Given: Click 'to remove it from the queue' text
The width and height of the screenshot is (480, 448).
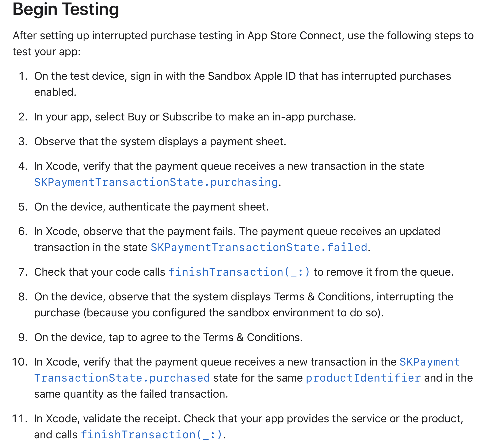Looking at the screenshot, I should pos(384,272).
